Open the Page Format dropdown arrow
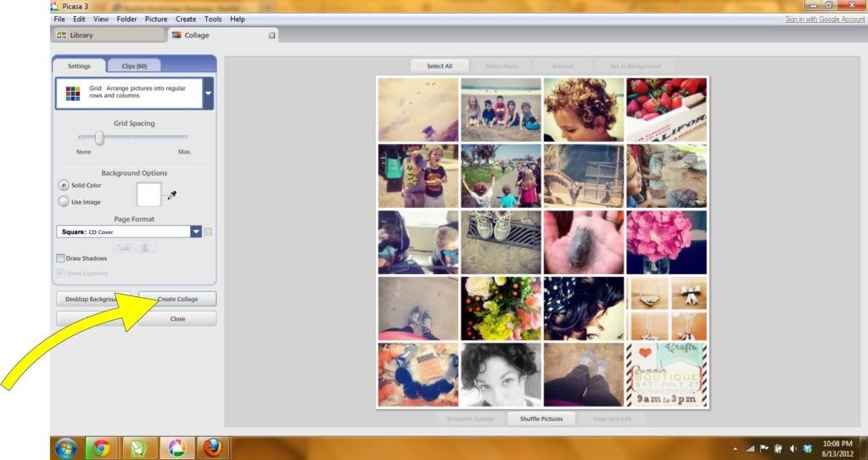The height and width of the screenshot is (460, 868). coord(196,232)
